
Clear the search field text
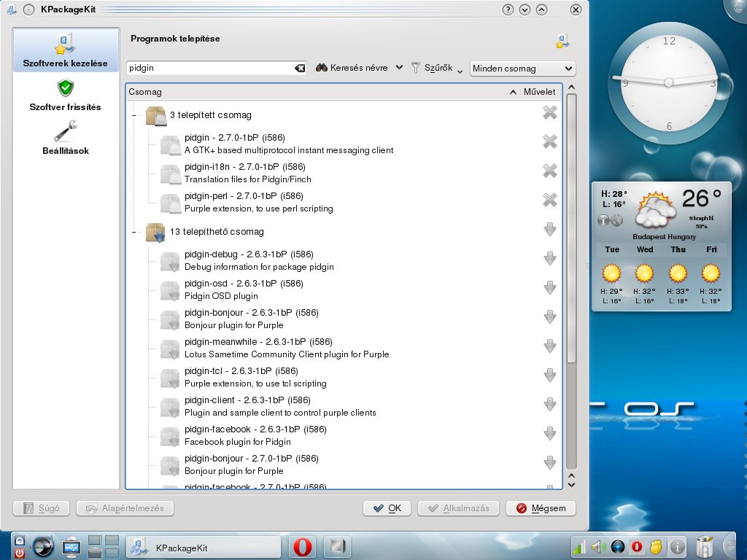[x=300, y=68]
